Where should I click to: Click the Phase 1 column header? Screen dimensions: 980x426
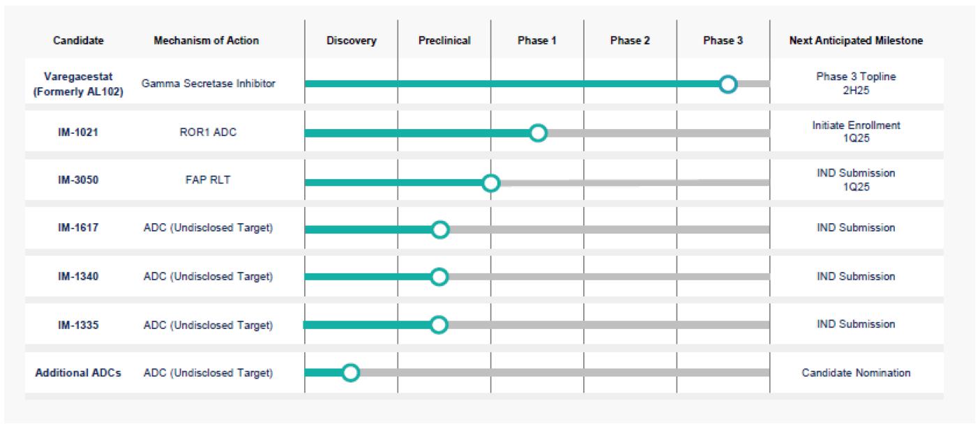coord(536,40)
